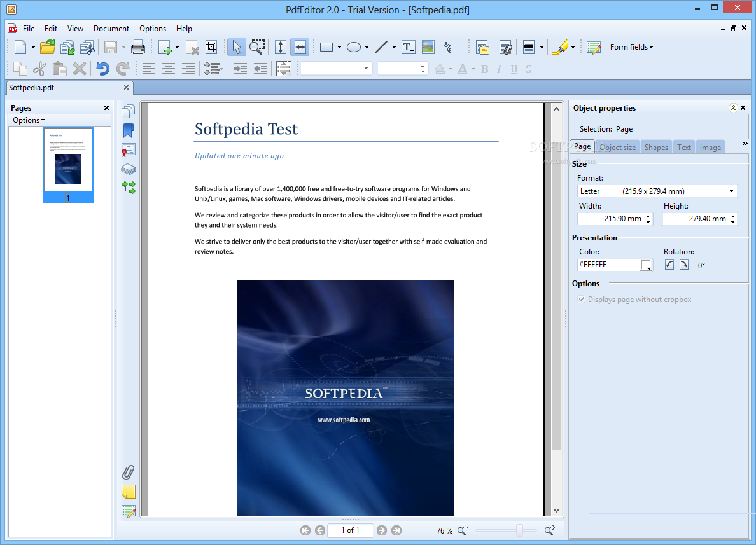Click the Width value field
The width and height of the screenshot is (756, 545).
pos(615,219)
